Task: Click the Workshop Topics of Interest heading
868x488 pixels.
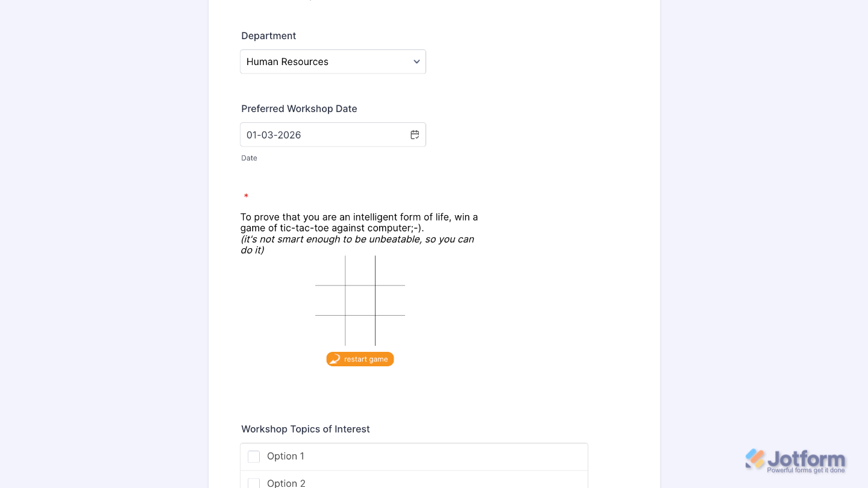Action: (305, 429)
